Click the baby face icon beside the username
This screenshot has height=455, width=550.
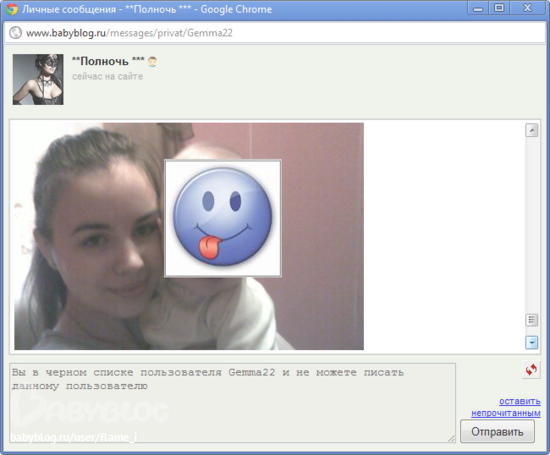(152, 62)
